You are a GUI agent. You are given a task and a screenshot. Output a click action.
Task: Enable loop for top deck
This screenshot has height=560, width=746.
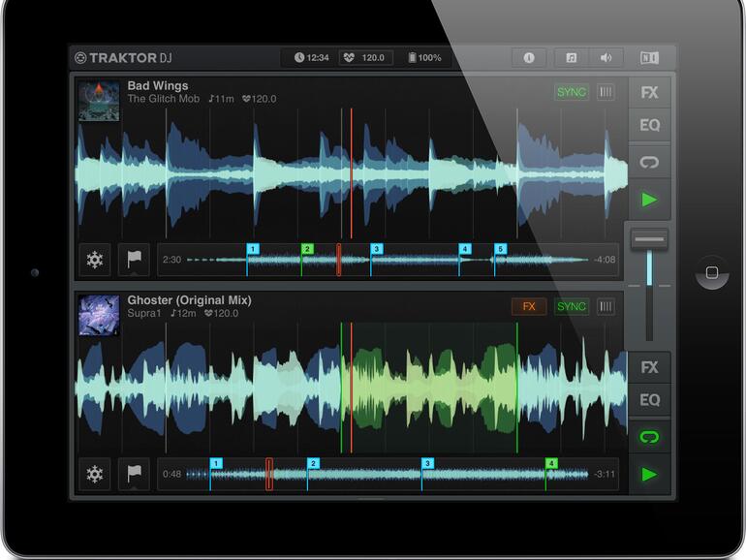tap(649, 162)
